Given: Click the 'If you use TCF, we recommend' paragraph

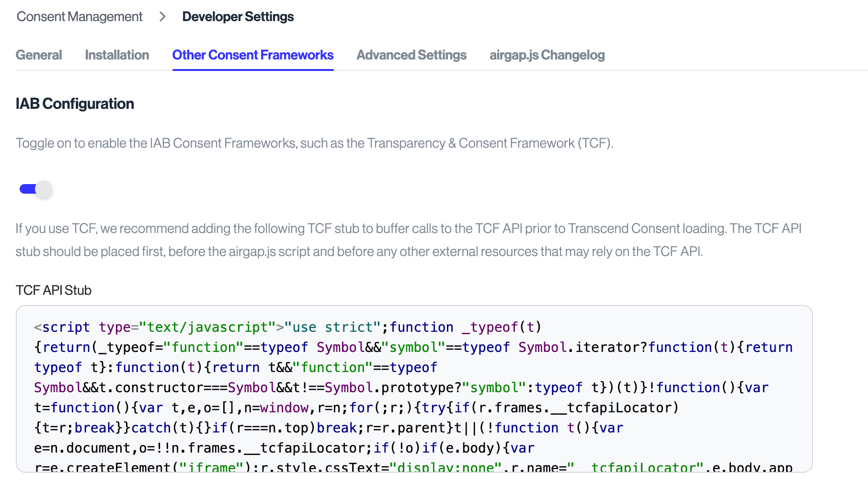Looking at the screenshot, I should coord(409,240).
